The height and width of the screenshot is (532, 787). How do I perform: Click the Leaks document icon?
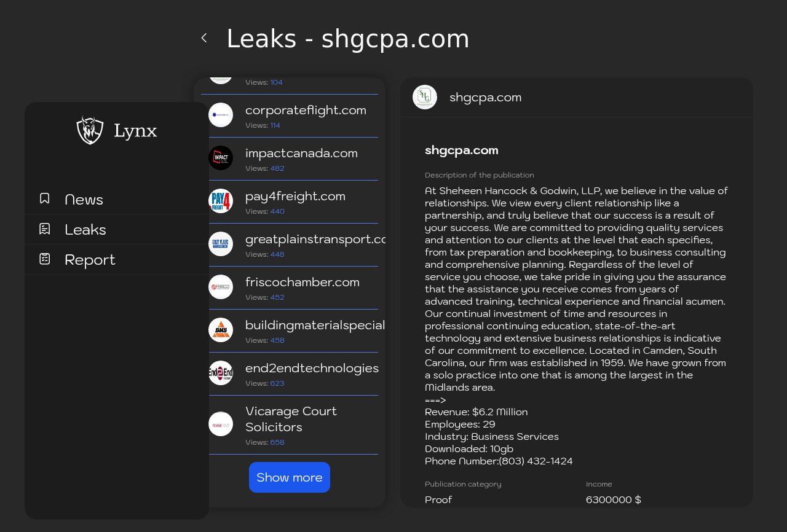[44, 229]
